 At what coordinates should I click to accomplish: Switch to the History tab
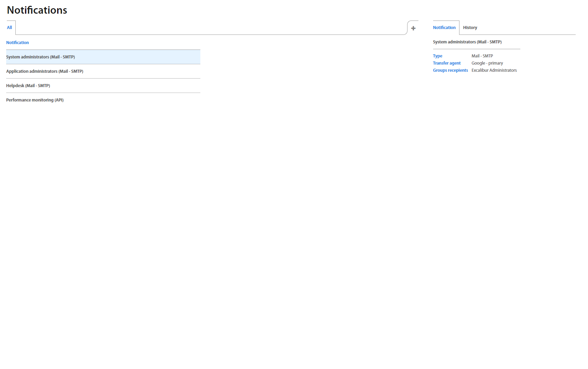pos(470,28)
